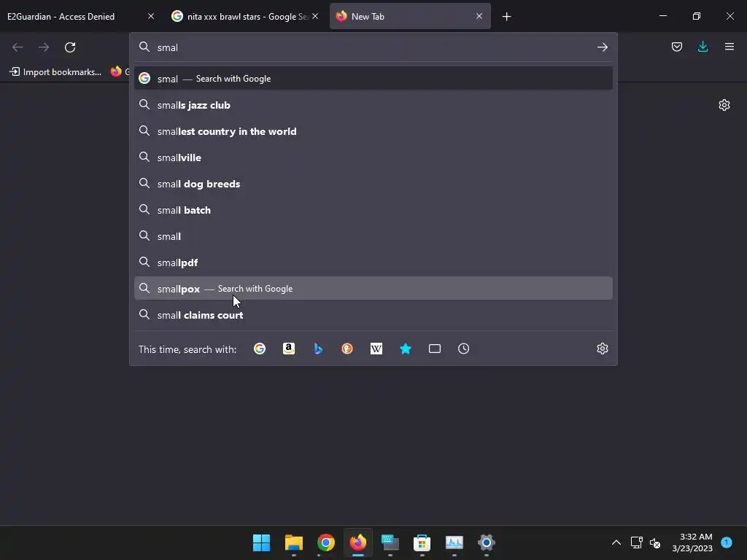Image resolution: width=747 pixels, height=560 pixels.
Task: Reload the current page
Action: tap(70, 47)
